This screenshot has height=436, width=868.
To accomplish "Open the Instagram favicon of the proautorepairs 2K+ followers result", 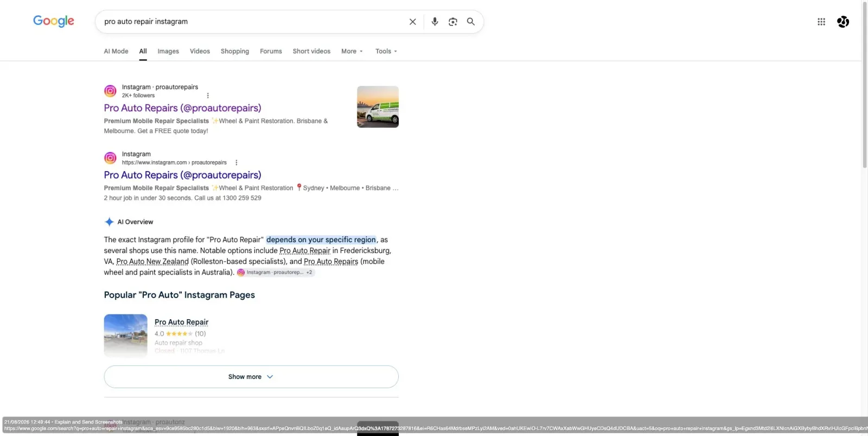I will pos(110,91).
